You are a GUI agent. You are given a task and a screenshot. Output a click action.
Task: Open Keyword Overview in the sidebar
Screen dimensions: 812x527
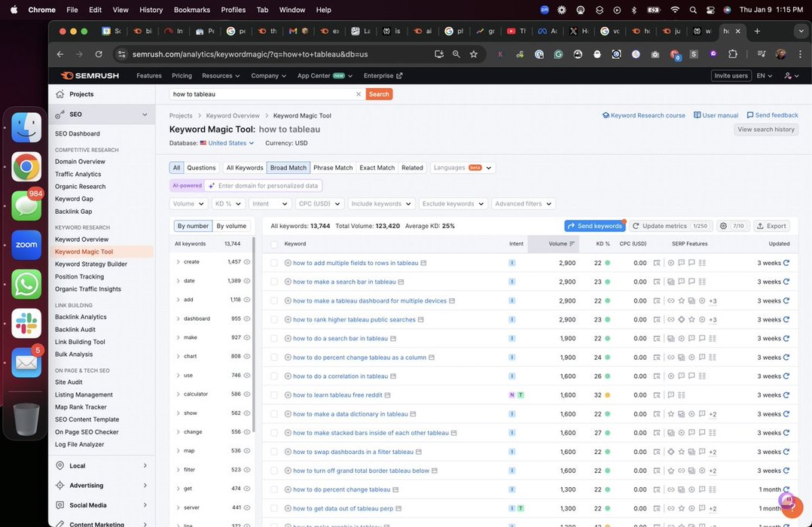(x=82, y=239)
